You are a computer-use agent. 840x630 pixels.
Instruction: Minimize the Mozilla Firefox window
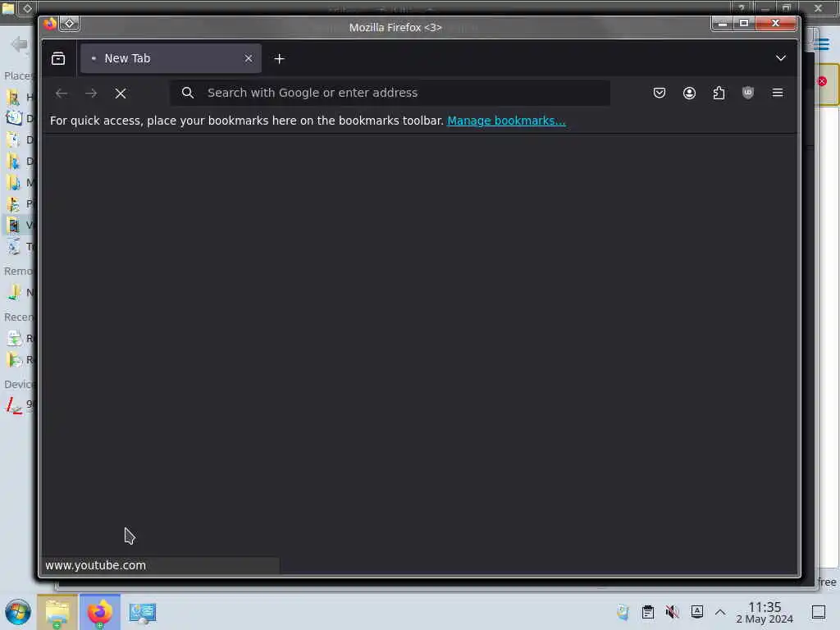722,23
